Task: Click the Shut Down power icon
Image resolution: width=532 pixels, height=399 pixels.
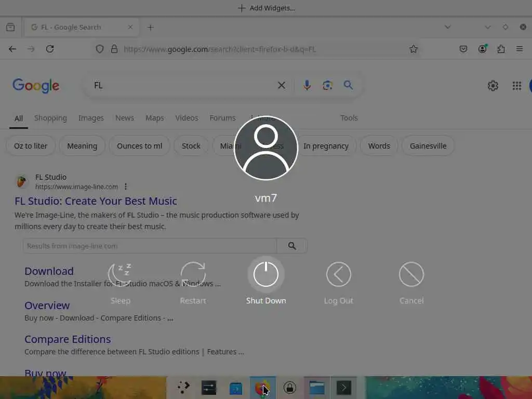Action: 266,274
